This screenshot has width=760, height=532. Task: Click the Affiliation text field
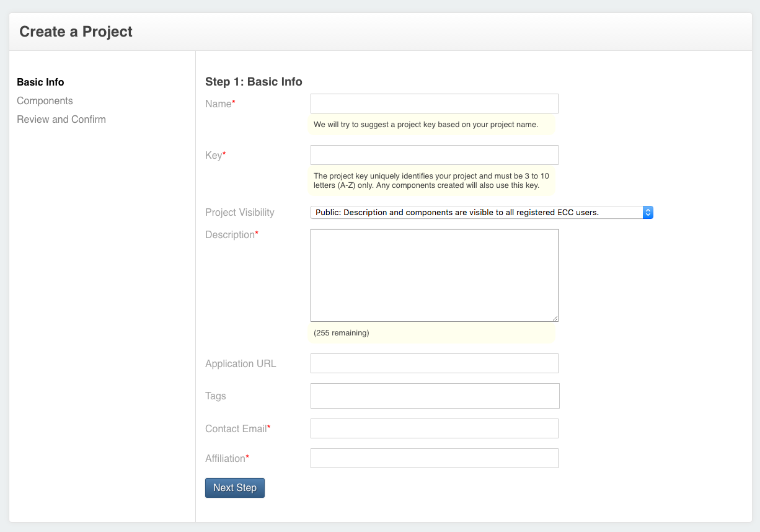click(x=434, y=458)
